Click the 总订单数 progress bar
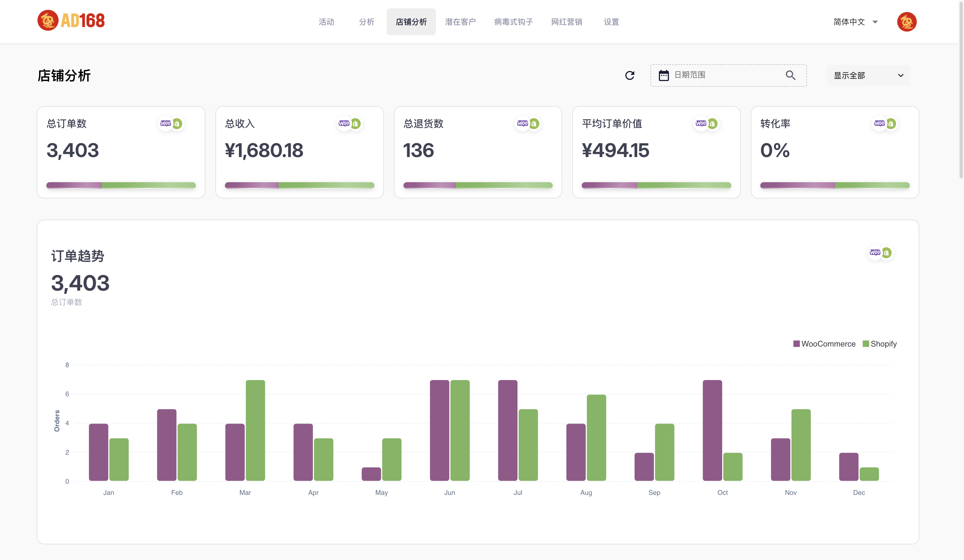 pos(121,185)
